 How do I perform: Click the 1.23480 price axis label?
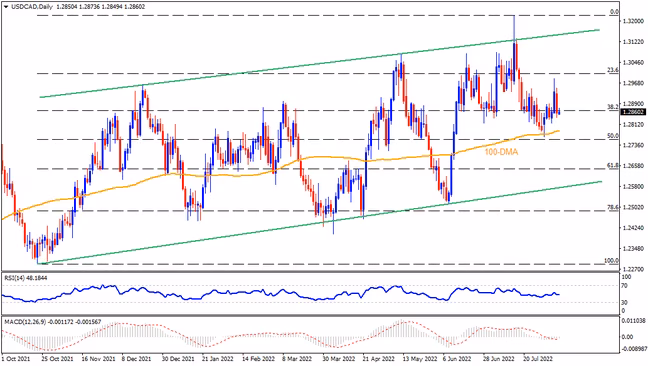[632, 249]
